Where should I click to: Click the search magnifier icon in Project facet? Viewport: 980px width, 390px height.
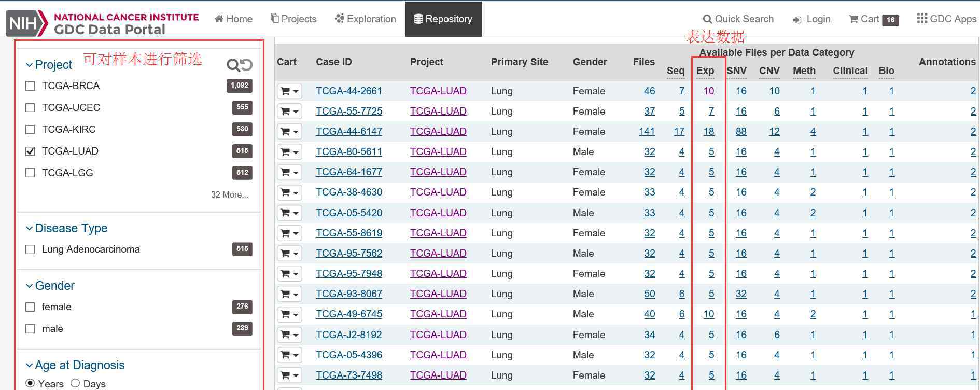click(x=233, y=65)
